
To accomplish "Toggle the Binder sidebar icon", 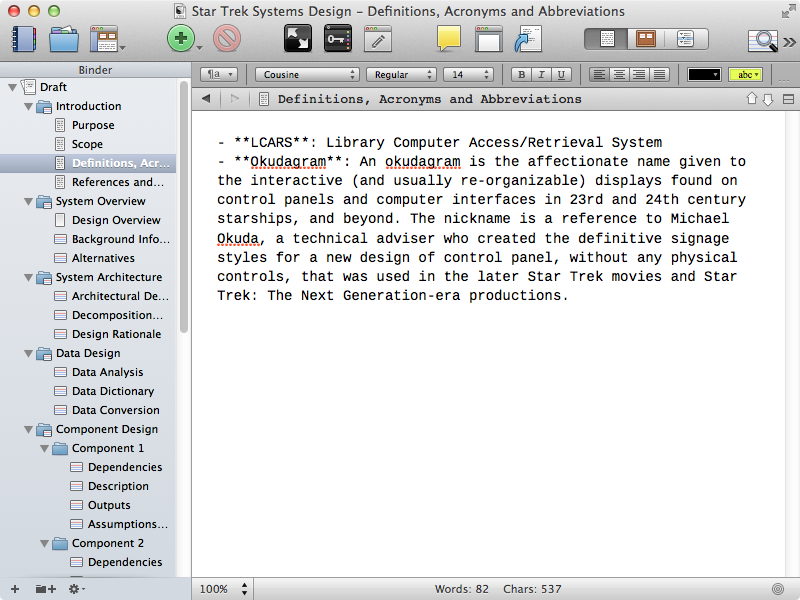I will (23, 39).
